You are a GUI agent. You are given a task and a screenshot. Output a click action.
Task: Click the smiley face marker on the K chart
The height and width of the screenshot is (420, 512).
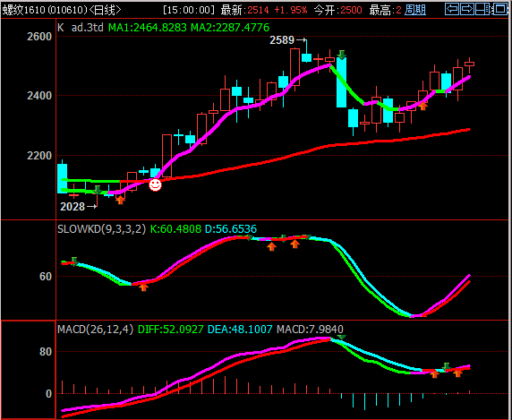tap(155, 184)
